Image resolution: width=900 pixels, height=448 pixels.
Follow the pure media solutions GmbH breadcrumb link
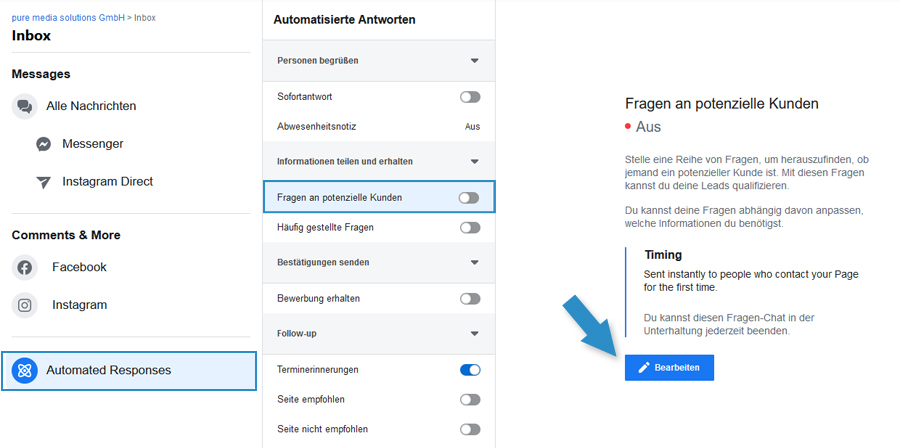click(68, 18)
